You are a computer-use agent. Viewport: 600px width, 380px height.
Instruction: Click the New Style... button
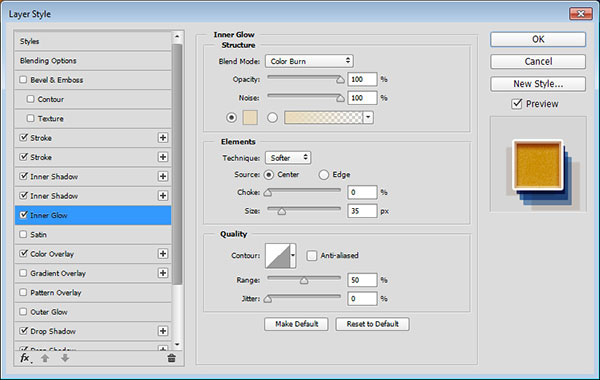pyautogui.click(x=538, y=84)
